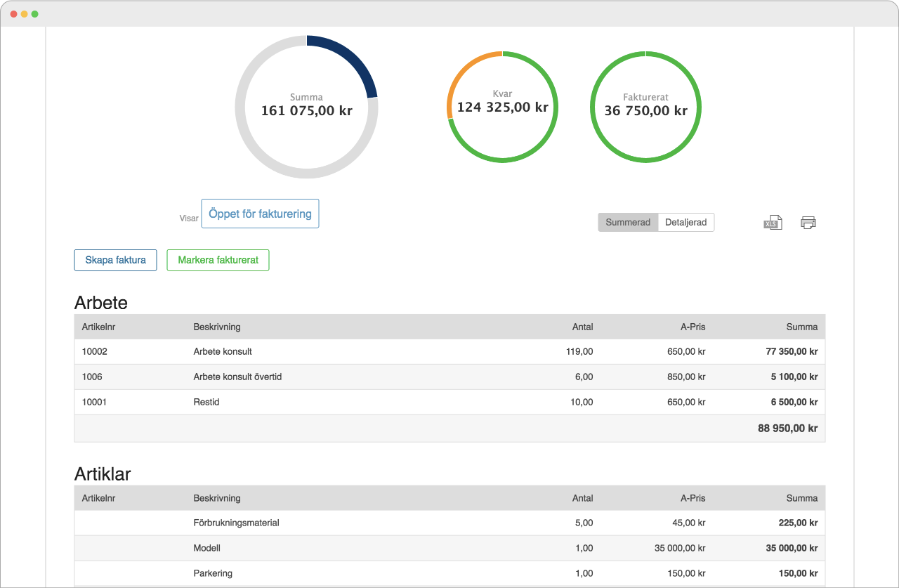Image resolution: width=899 pixels, height=588 pixels.
Task: Click the Beskrivning header in Arbete table
Action: point(217,327)
